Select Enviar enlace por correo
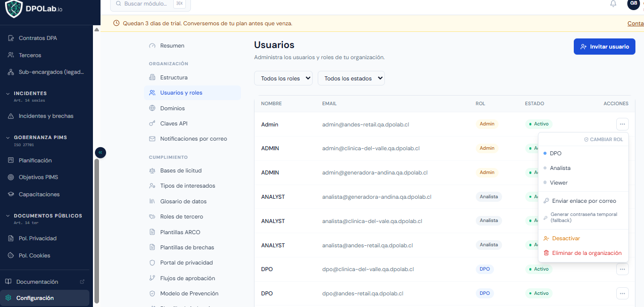The image size is (644, 307). coord(583,201)
